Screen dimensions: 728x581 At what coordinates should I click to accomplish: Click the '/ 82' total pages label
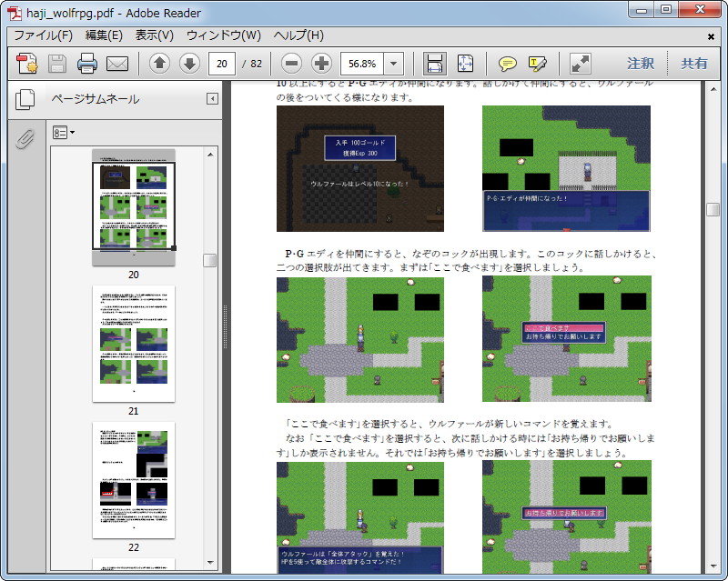(x=252, y=64)
